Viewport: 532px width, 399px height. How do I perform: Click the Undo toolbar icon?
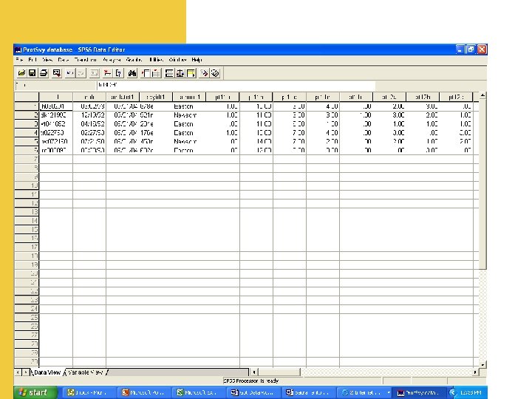click(x=70, y=73)
